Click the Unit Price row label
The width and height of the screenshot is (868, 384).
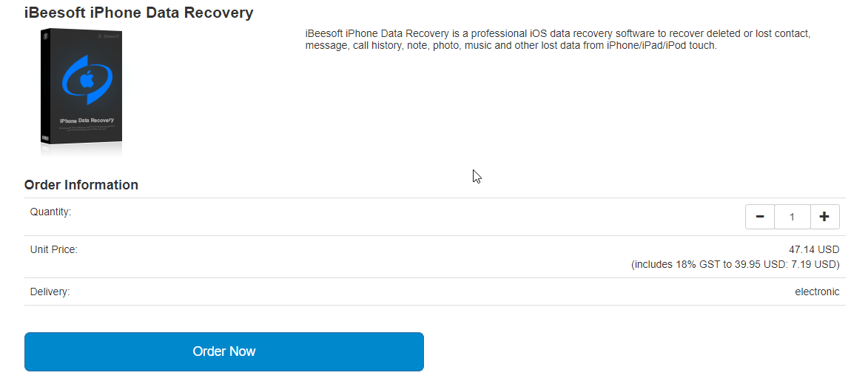click(x=54, y=249)
